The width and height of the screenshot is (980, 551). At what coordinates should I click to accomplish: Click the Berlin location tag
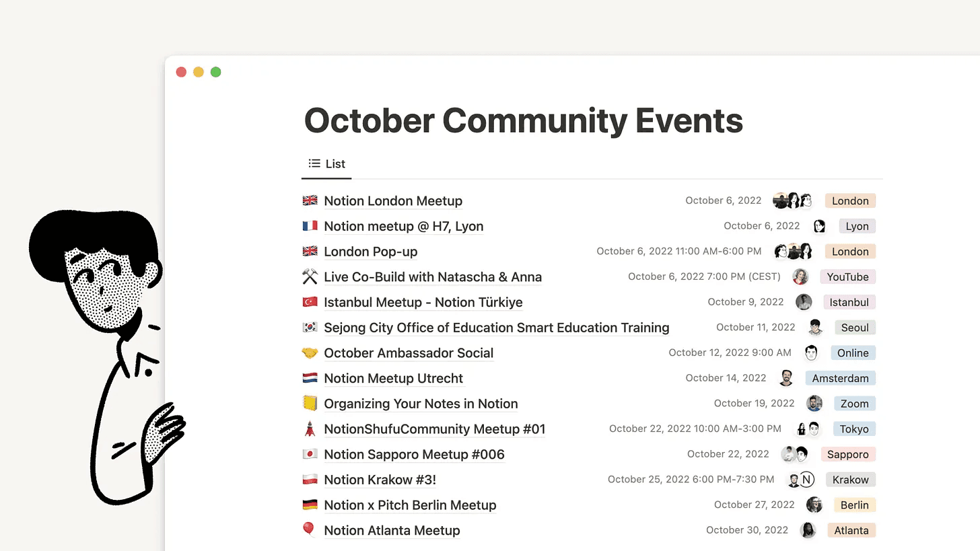(x=855, y=505)
